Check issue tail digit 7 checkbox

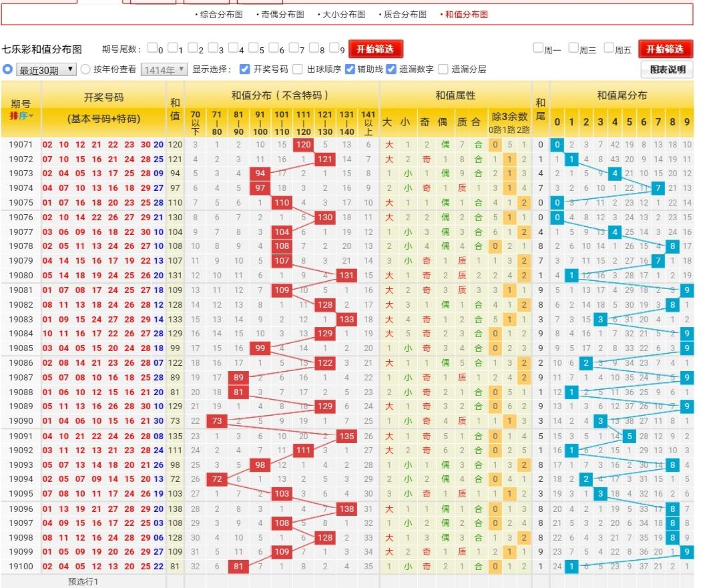click(x=294, y=47)
